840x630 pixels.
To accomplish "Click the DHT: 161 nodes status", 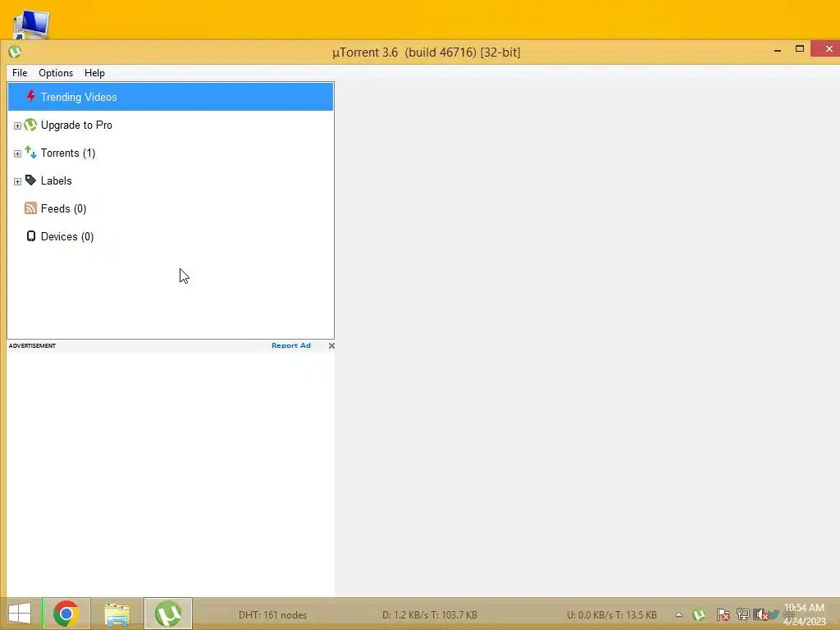I will click(x=272, y=615).
